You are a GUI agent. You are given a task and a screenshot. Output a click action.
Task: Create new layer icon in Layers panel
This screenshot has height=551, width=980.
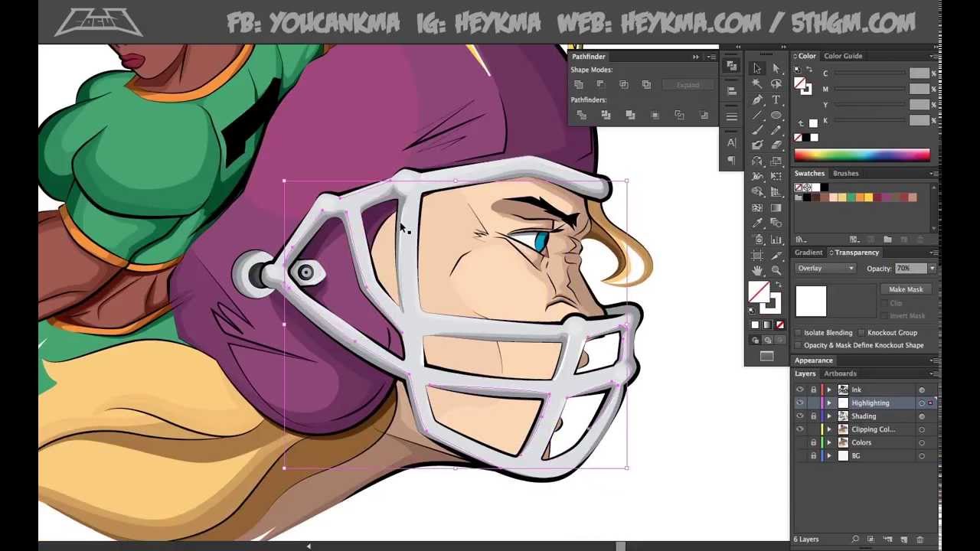(x=904, y=540)
